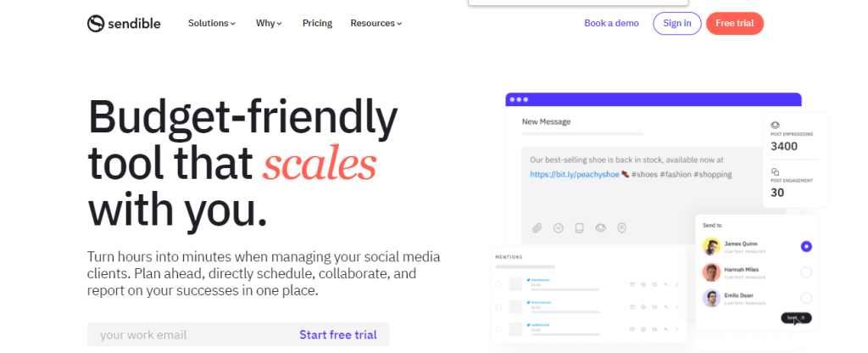The width and height of the screenshot is (868, 353).
Task: Select Hannah Miles radio button
Action: (x=806, y=272)
